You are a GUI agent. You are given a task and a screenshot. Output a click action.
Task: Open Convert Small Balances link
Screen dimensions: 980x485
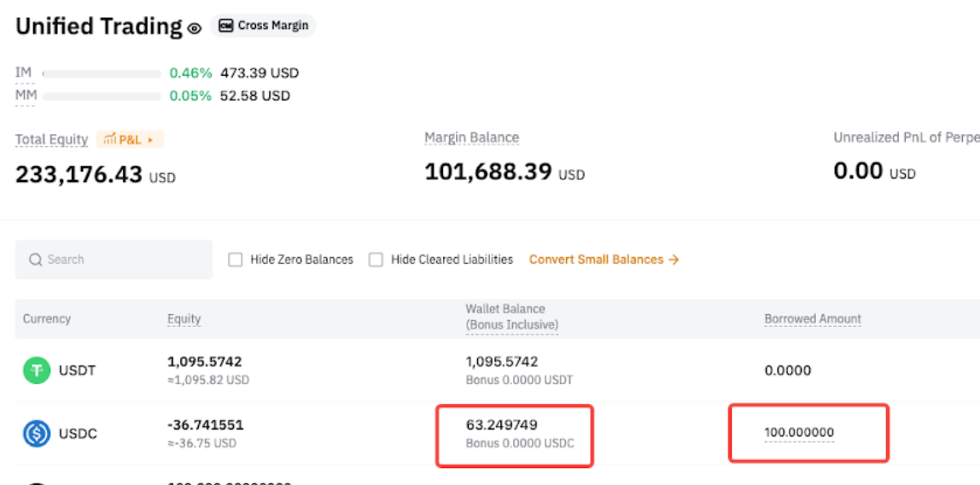coord(604,260)
